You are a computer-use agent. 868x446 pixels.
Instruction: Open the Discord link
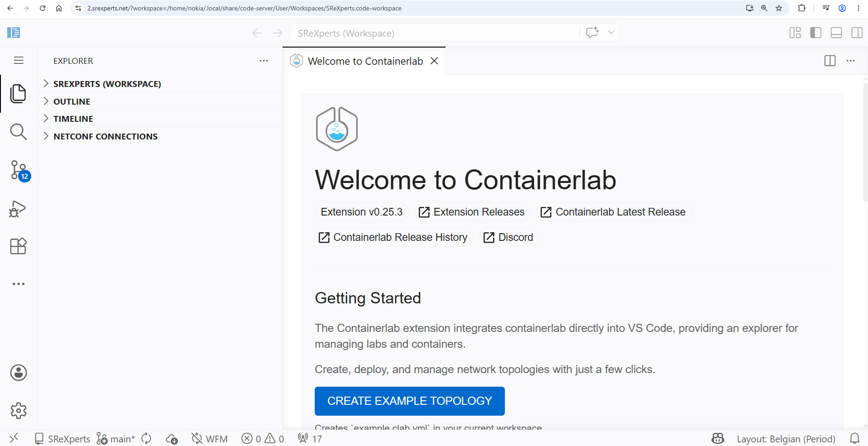pyautogui.click(x=508, y=237)
